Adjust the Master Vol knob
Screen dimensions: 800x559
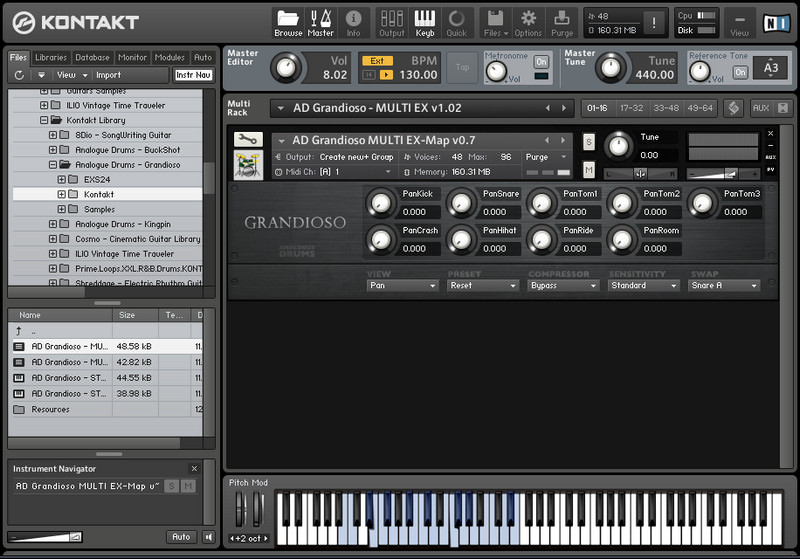287,67
